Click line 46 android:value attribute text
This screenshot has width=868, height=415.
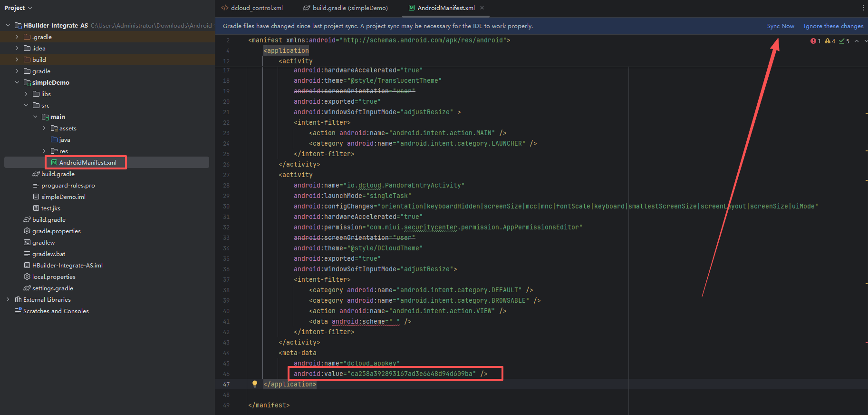(x=390, y=374)
